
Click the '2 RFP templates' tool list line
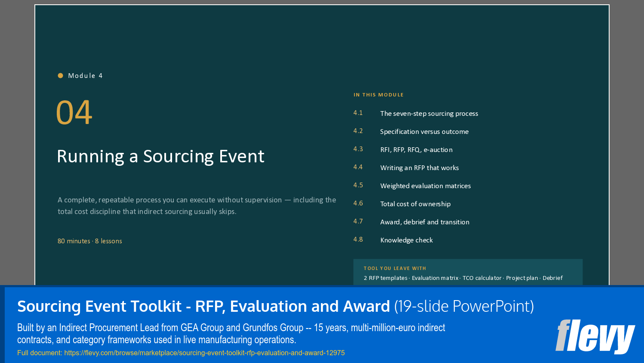click(x=463, y=278)
